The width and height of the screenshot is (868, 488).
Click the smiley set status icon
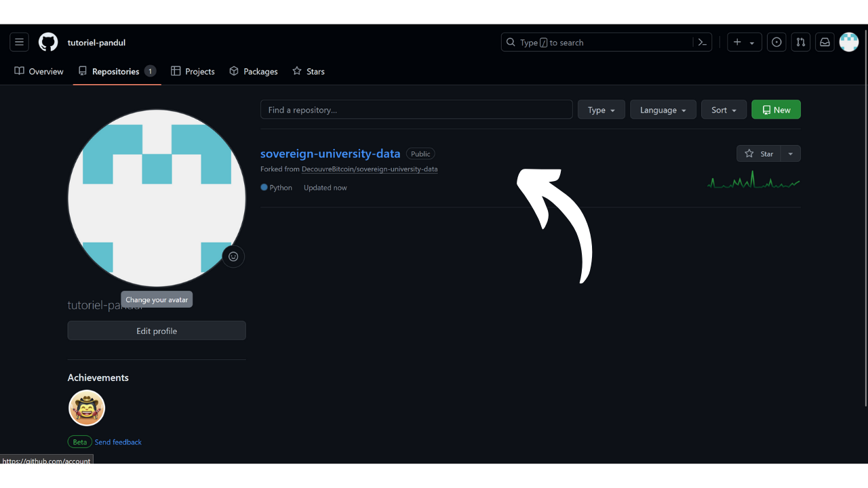click(x=233, y=257)
